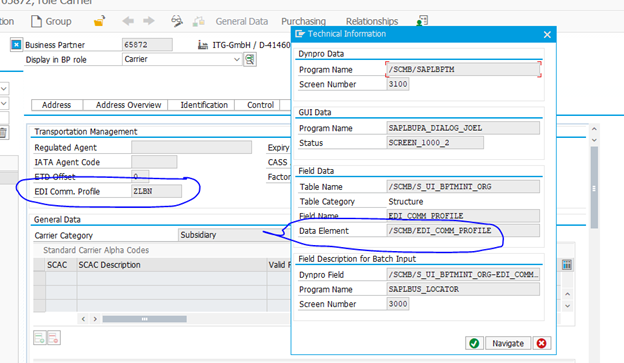Click GUI Program Name SAPLBUPA_DIALOG_JOEL field
The width and height of the screenshot is (624, 363).
463,128
